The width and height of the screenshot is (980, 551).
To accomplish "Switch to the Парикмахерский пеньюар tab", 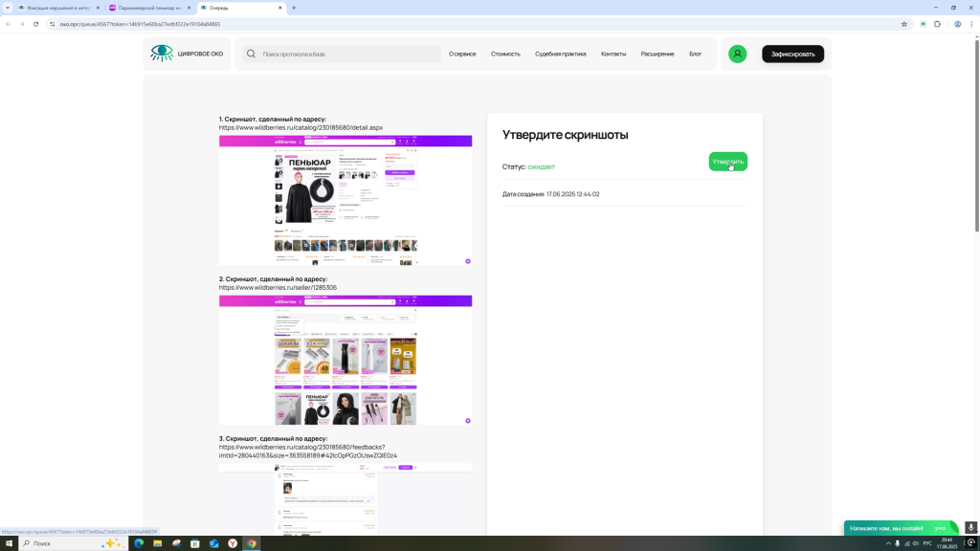I will [148, 8].
